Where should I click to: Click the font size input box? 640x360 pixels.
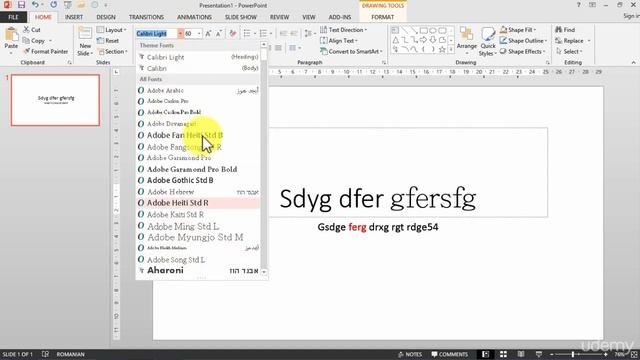[x=190, y=33]
